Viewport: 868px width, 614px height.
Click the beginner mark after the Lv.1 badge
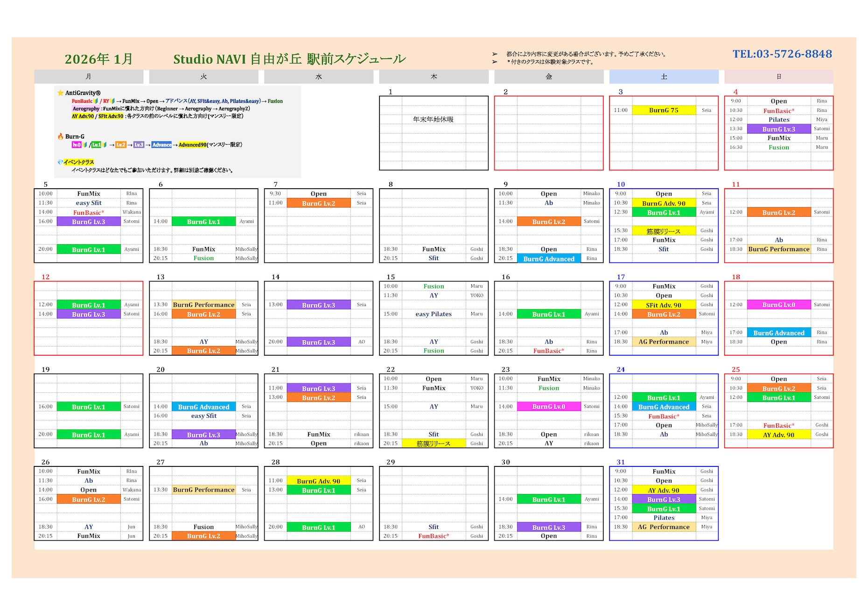pos(105,145)
